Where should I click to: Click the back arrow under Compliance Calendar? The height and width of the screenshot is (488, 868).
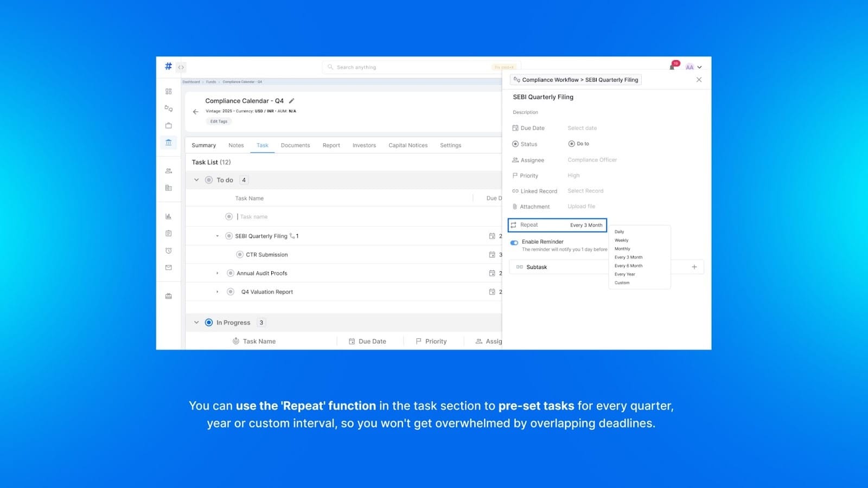pos(196,112)
